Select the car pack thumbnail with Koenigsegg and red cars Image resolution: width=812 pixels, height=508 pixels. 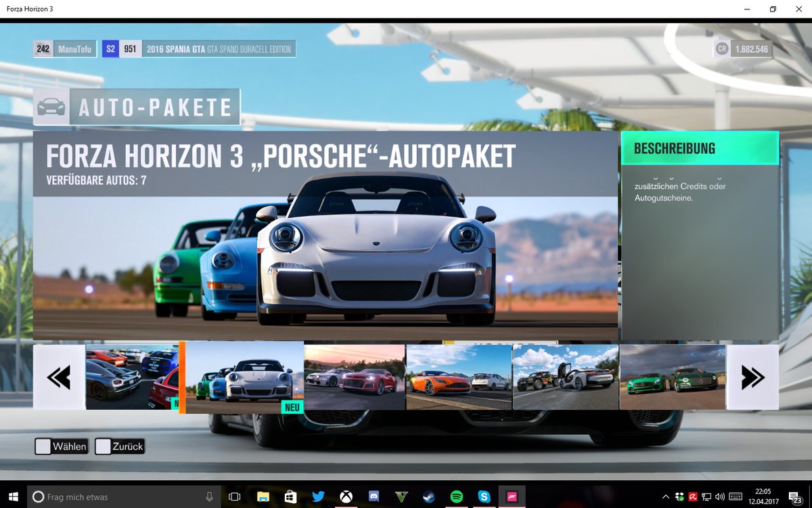(132, 377)
